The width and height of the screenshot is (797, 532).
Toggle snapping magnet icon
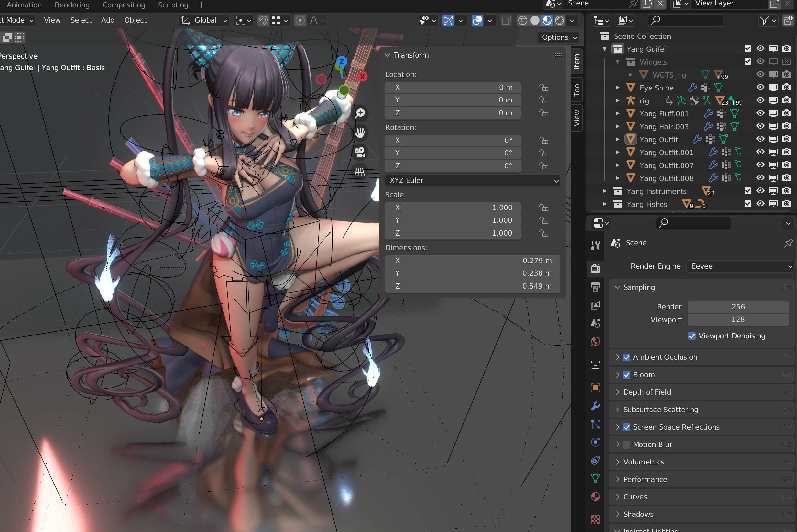coord(263,21)
